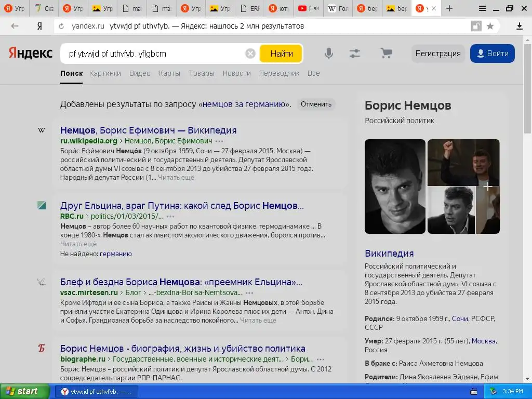Screen dimensions: 532x399
Task: Click the mirtesen favicon beside the third result
Action: coord(42,282)
